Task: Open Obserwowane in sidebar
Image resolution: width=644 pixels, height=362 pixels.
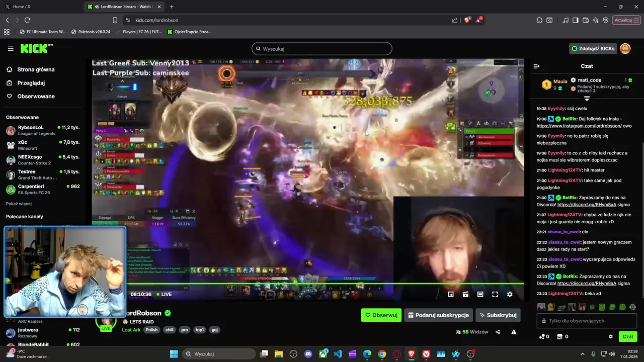Action: [31, 96]
